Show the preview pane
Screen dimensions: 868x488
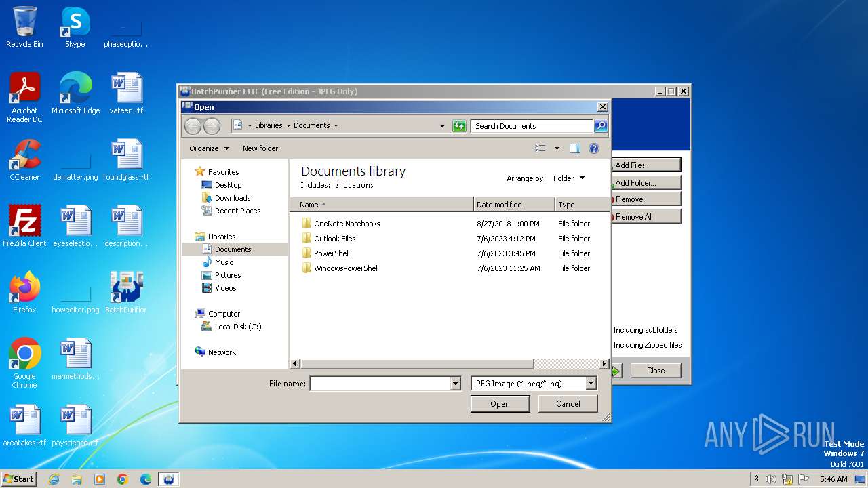click(x=575, y=148)
